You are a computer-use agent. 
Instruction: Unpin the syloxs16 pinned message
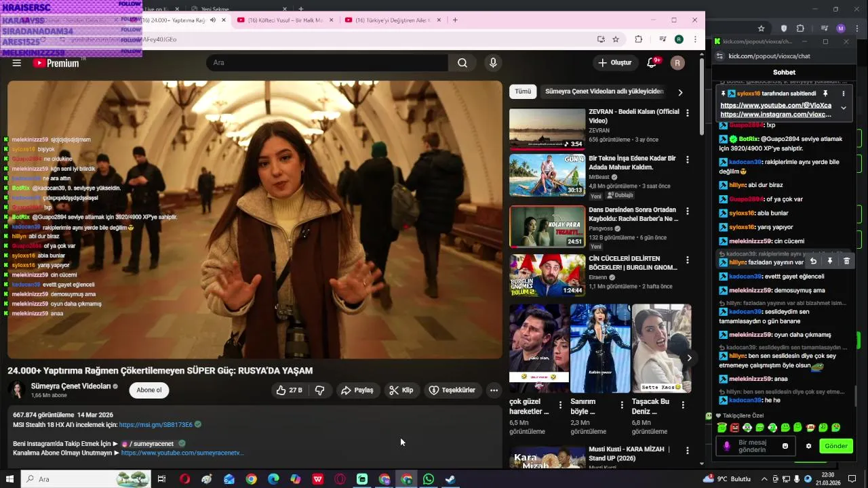(x=825, y=94)
